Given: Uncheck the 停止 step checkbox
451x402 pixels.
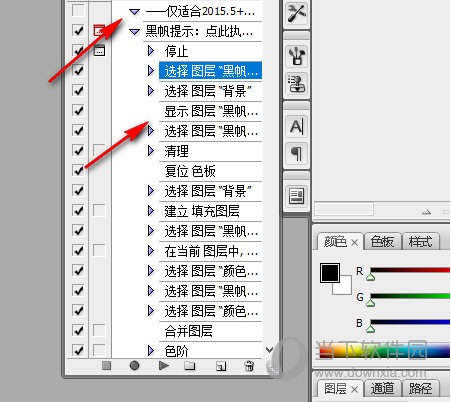Looking at the screenshot, I should tap(78, 51).
